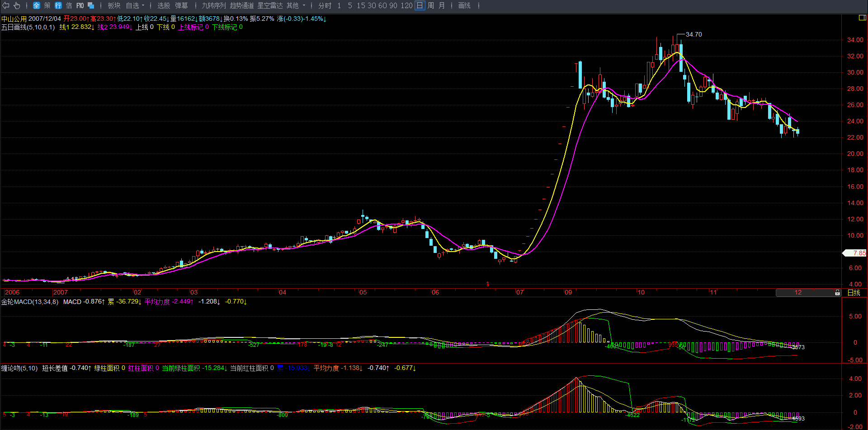Select the 趋势通道 indicator

coord(242,5)
